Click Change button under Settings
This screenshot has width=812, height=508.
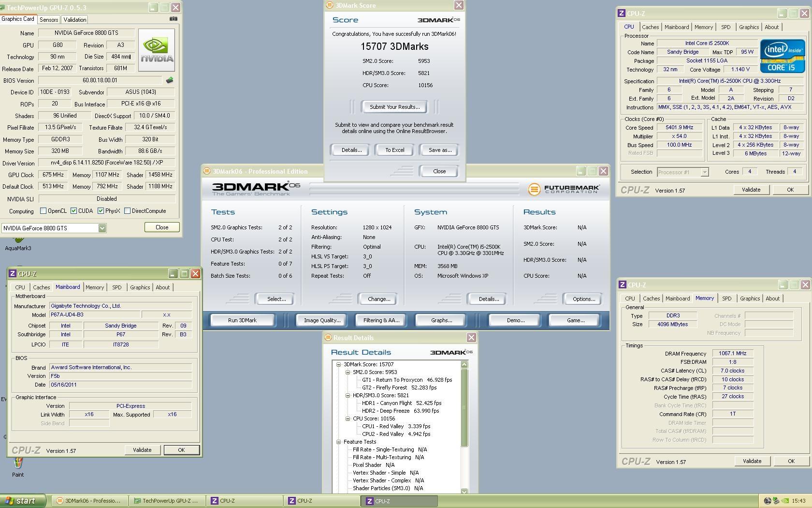(x=379, y=299)
